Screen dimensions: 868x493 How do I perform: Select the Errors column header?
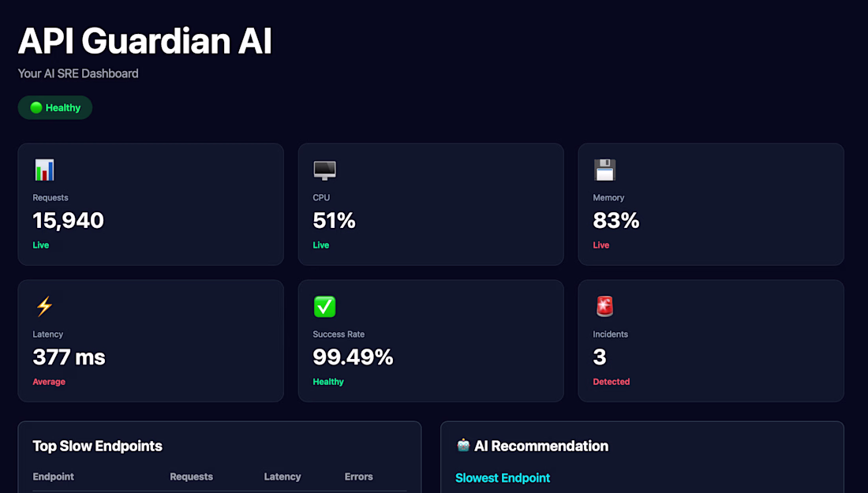(359, 476)
